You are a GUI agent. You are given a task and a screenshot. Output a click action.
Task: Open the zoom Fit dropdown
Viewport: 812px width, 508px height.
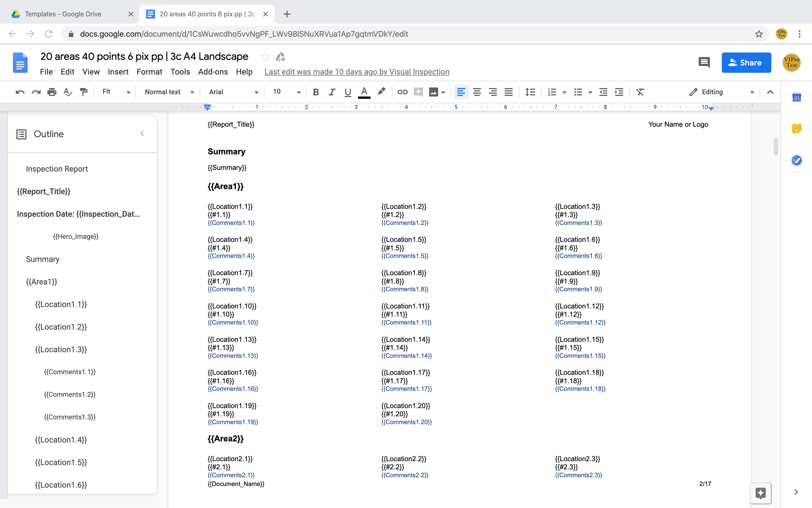pyautogui.click(x=116, y=92)
